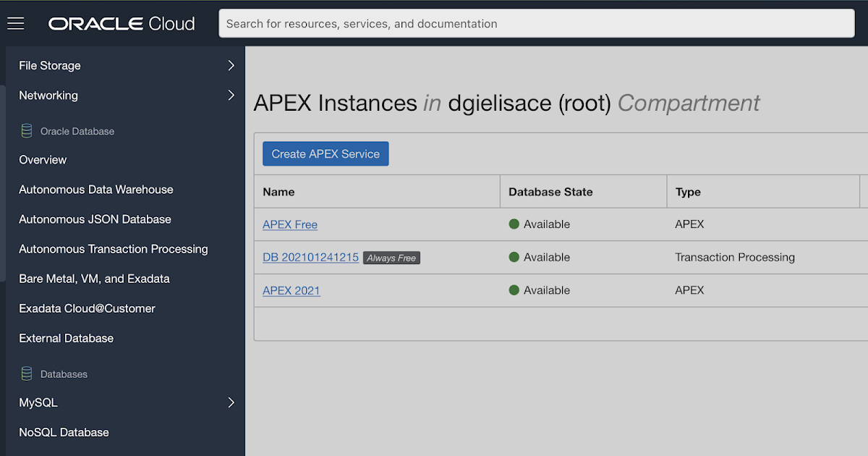Image resolution: width=868 pixels, height=456 pixels.
Task: Click green status dot for DB 202101241215
Action: [514, 257]
